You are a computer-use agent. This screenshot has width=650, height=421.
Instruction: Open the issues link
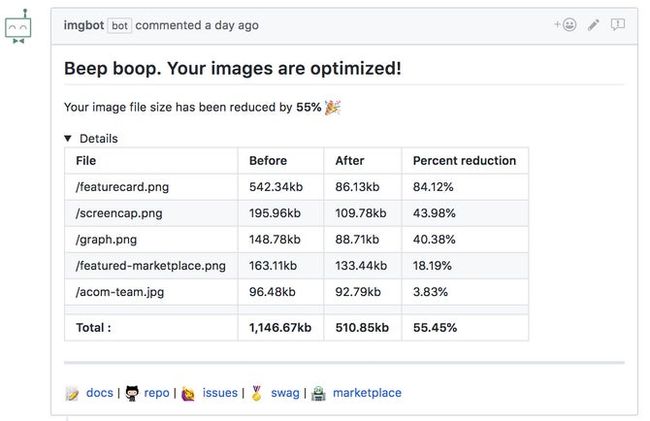(220, 393)
